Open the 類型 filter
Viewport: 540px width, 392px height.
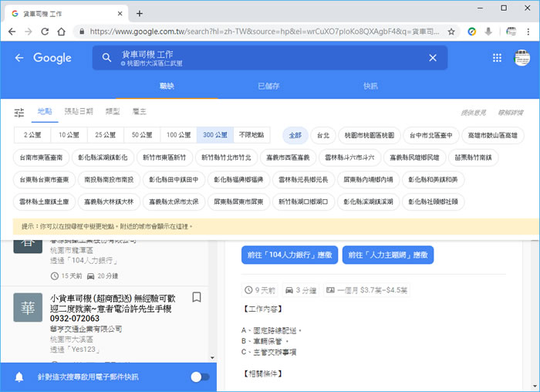[x=112, y=112]
